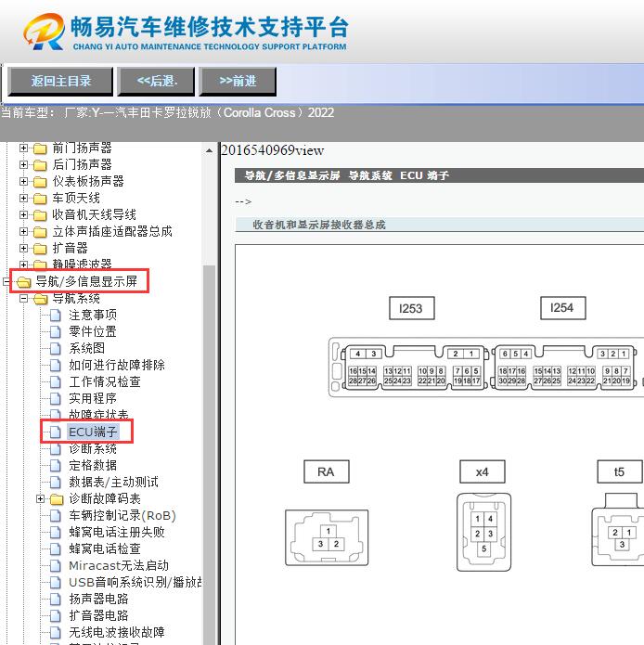Image resolution: width=644 pixels, height=645 pixels.
Task: Open the 蜂窝电话注册失败 page
Action: pos(117,533)
